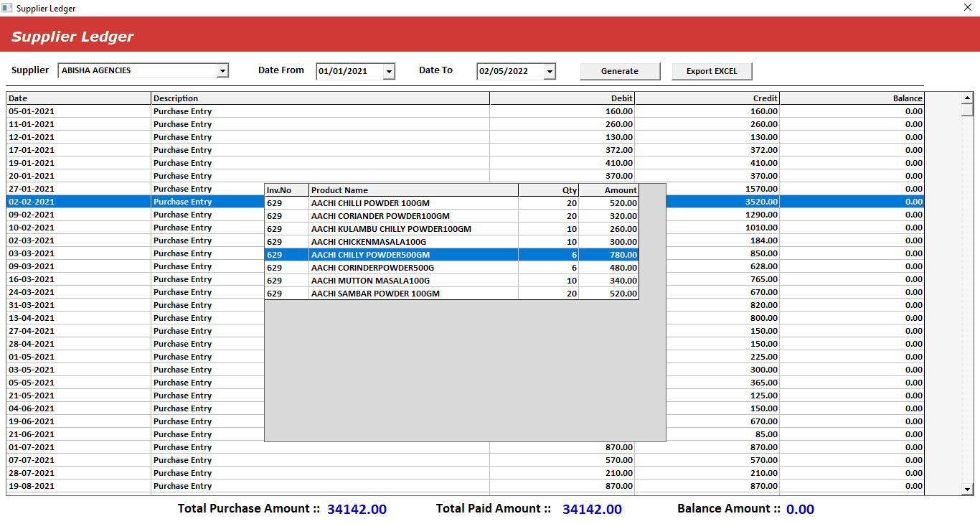Click the Balance column header
This screenshot has width=980, height=524.
pyautogui.click(x=852, y=98)
